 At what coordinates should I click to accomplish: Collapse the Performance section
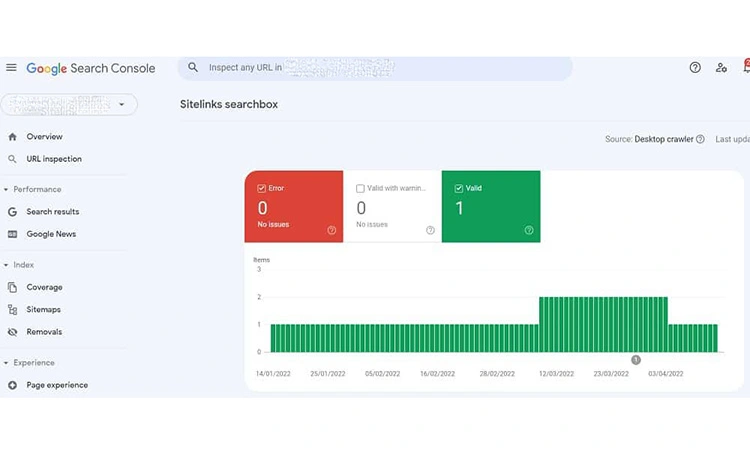click(x=6, y=189)
